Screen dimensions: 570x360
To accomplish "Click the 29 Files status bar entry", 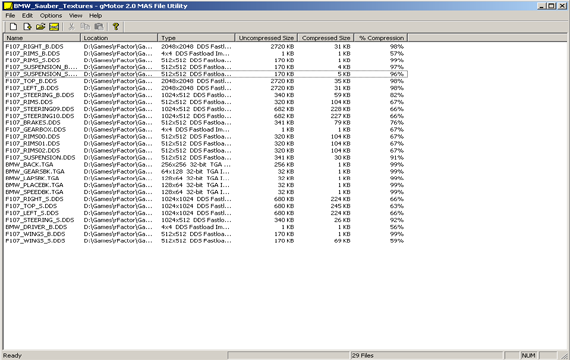I will click(x=363, y=355).
